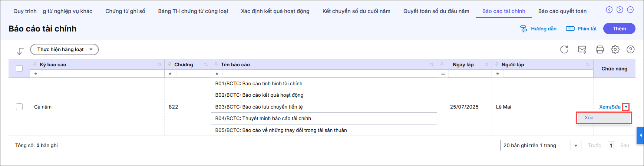Open Thực hiện hàng loạt dropdown
Image resolution: width=644 pixels, height=166 pixels.
point(64,50)
